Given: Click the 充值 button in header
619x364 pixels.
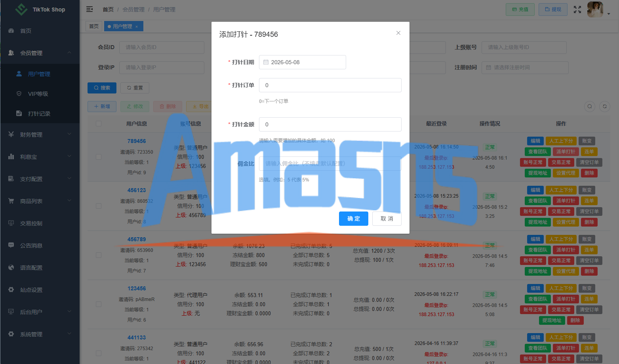Looking at the screenshot, I should (520, 10).
